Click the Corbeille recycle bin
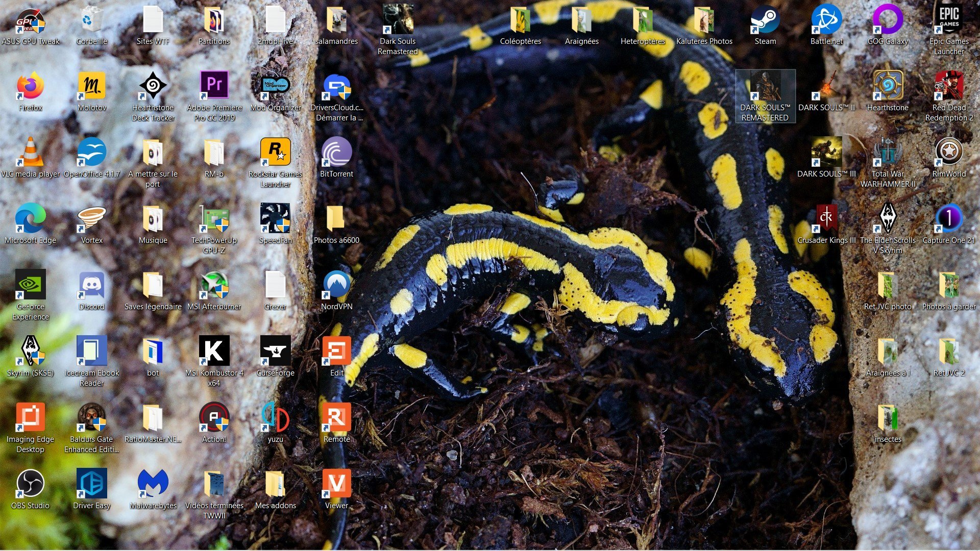The image size is (980, 551). pyautogui.click(x=92, y=20)
